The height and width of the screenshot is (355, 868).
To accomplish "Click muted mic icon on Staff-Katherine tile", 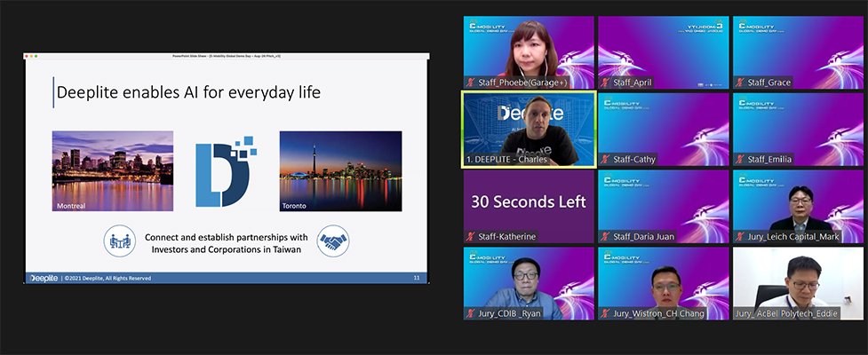I will pos(471,237).
